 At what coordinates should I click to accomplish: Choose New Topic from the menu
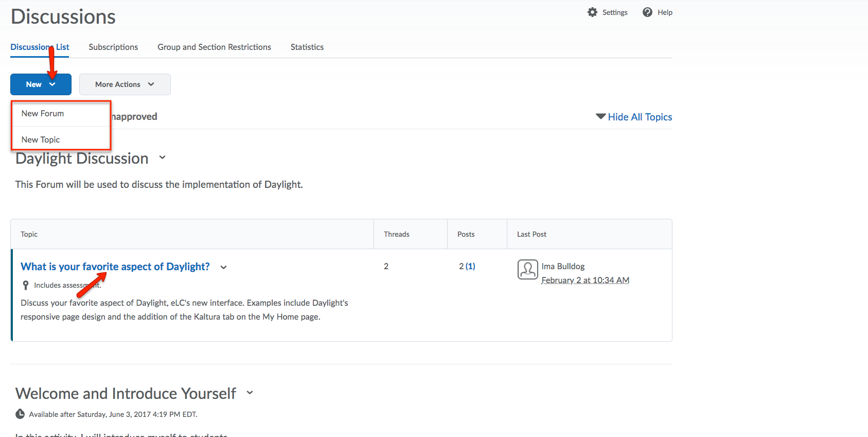click(x=41, y=139)
